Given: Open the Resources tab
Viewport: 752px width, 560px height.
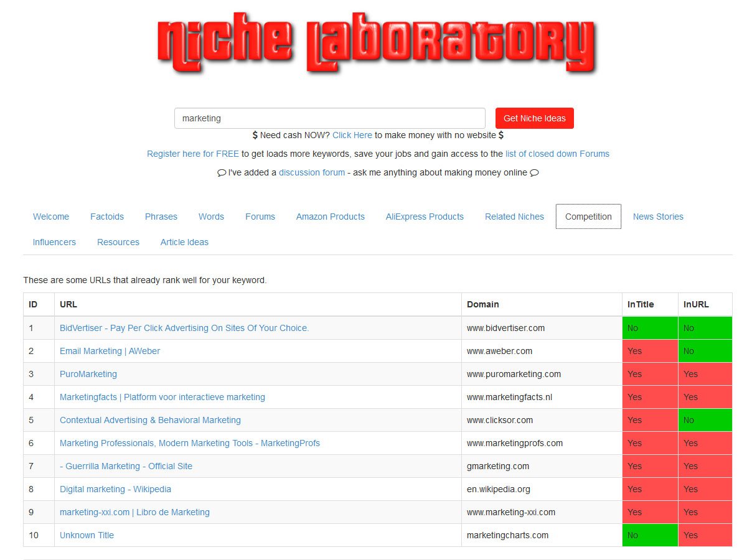Looking at the screenshot, I should coord(118,242).
